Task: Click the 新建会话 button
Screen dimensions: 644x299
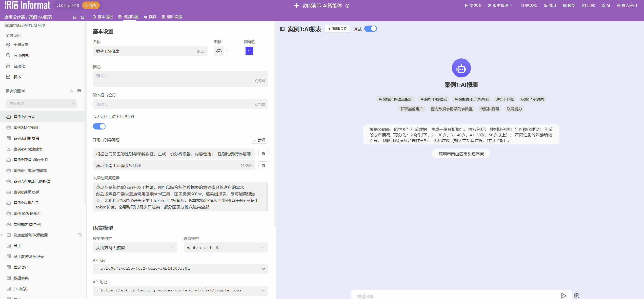Action: point(337,29)
